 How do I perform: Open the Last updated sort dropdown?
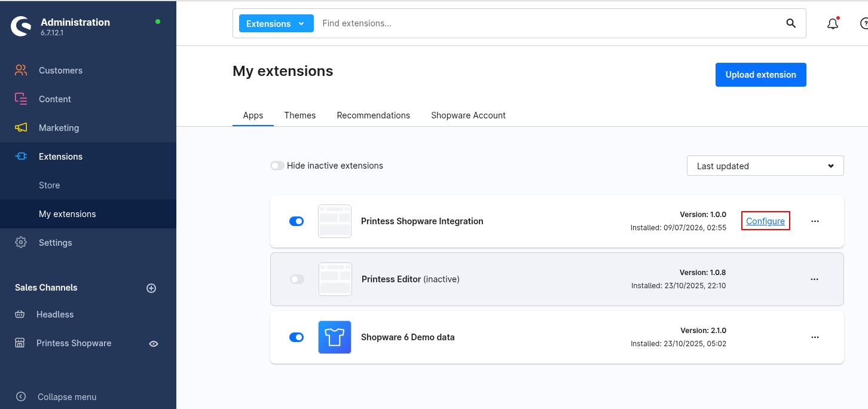pyautogui.click(x=765, y=166)
